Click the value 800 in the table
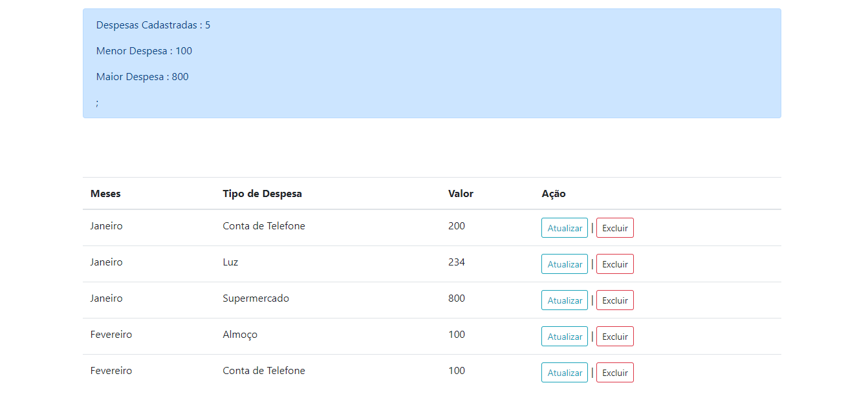 coord(456,298)
